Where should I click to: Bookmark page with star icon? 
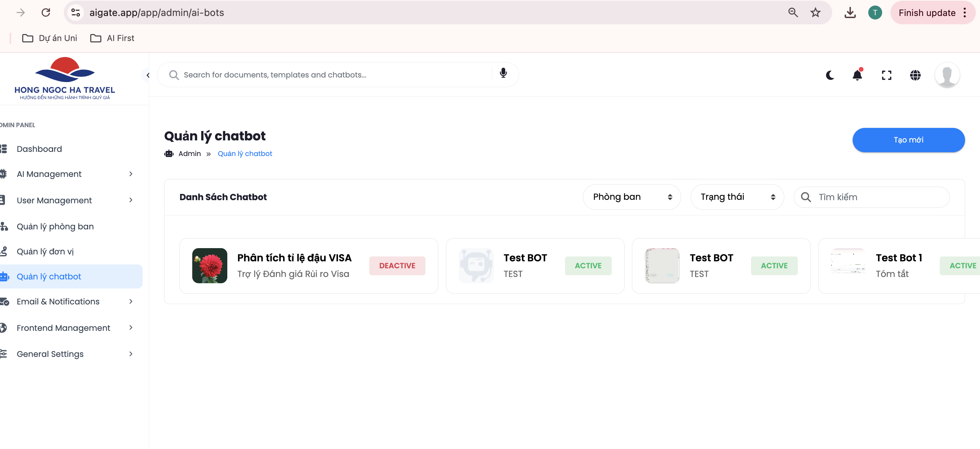coord(815,13)
